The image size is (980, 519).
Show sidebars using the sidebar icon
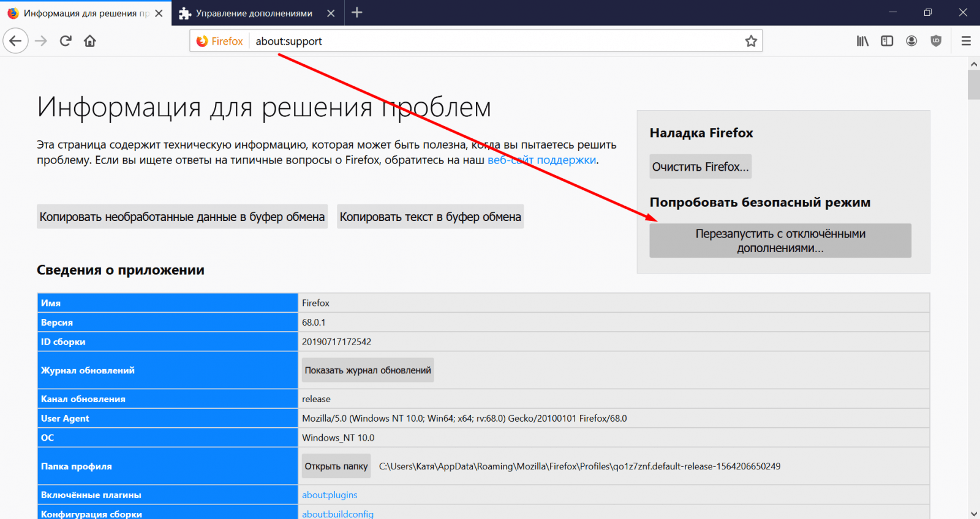[887, 41]
